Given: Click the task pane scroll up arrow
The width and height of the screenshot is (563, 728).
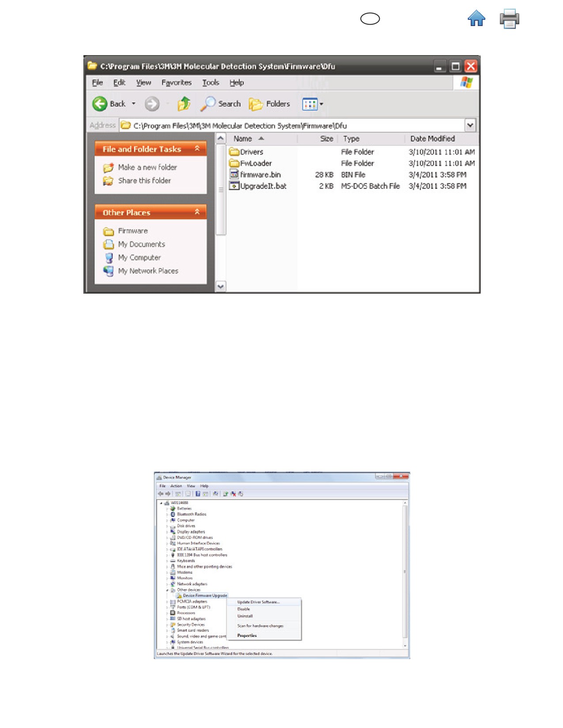Looking at the screenshot, I should pos(221,139).
